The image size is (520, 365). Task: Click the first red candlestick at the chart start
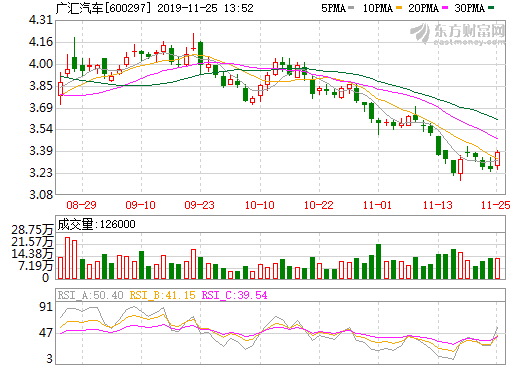point(60,89)
